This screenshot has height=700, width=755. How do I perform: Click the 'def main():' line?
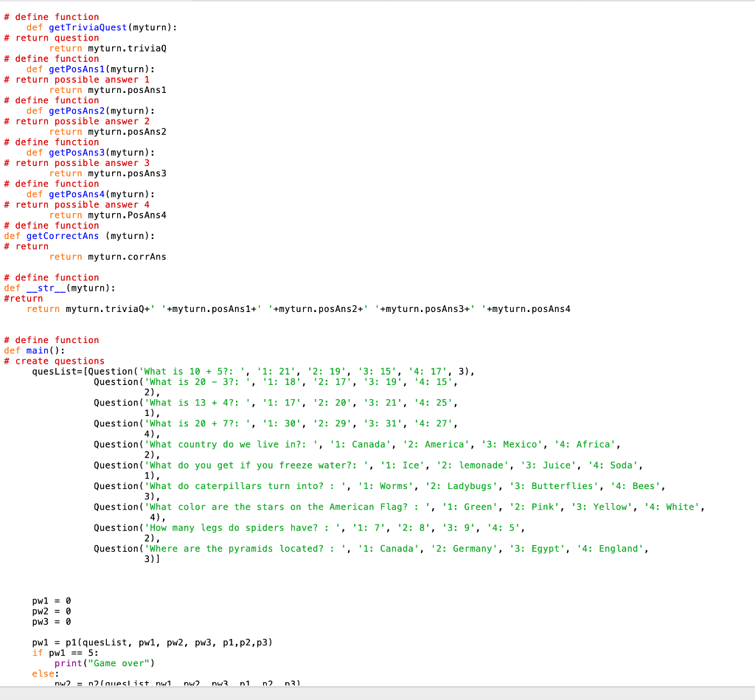click(34, 350)
